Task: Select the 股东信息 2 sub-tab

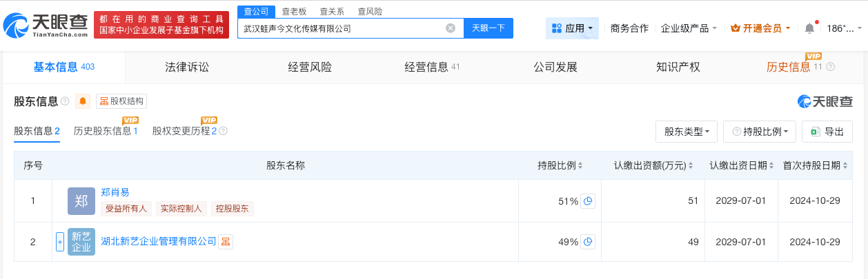Action: (37, 131)
